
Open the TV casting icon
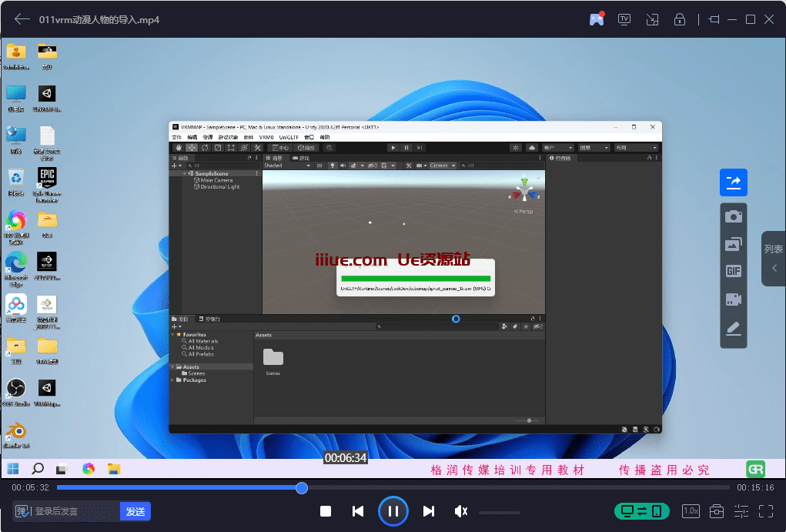[624, 19]
